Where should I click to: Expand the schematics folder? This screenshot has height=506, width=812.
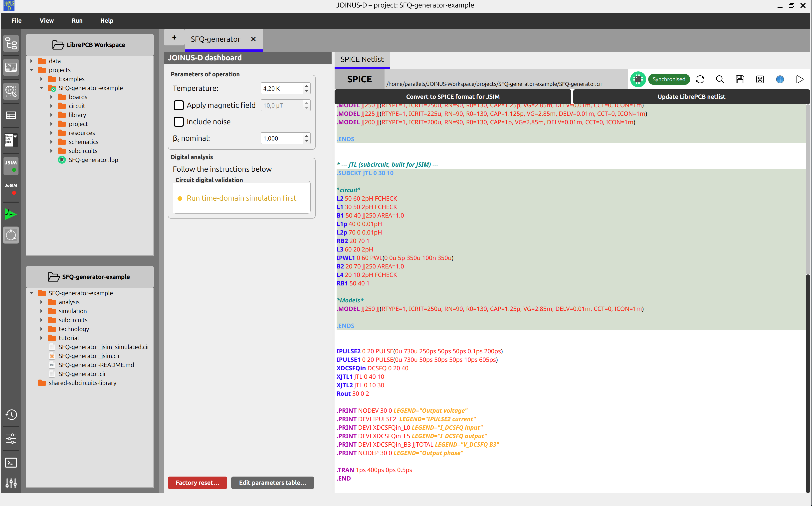point(52,142)
